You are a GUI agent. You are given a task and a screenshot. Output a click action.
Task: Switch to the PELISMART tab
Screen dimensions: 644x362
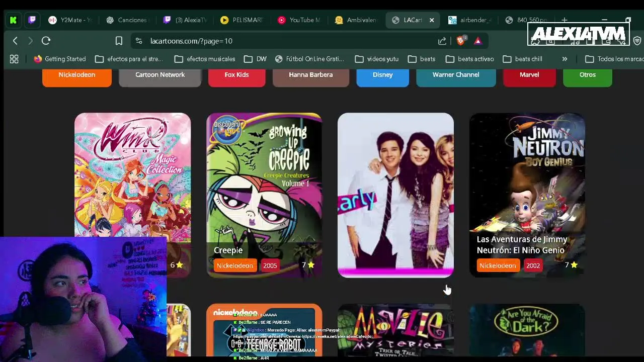(243, 20)
